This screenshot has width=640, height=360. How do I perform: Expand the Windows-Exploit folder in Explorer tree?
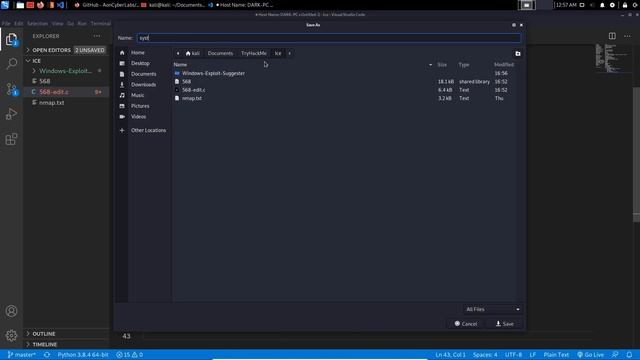(x=65, y=71)
